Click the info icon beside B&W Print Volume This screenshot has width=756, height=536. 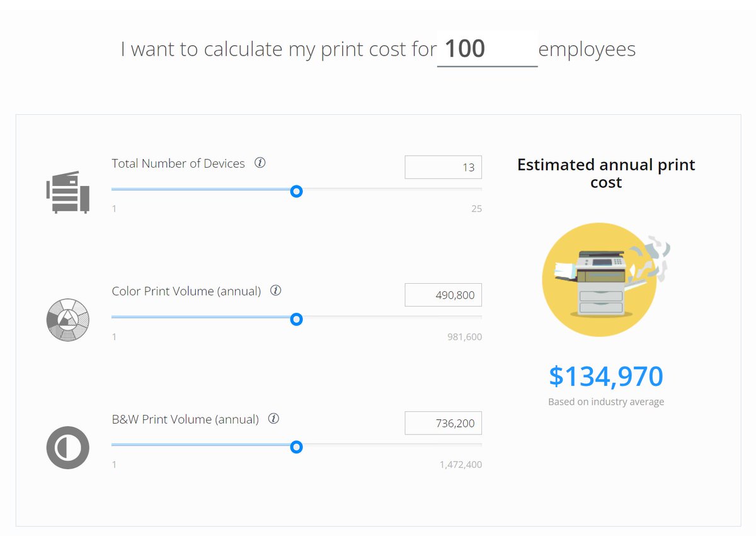[x=273, y=419]
